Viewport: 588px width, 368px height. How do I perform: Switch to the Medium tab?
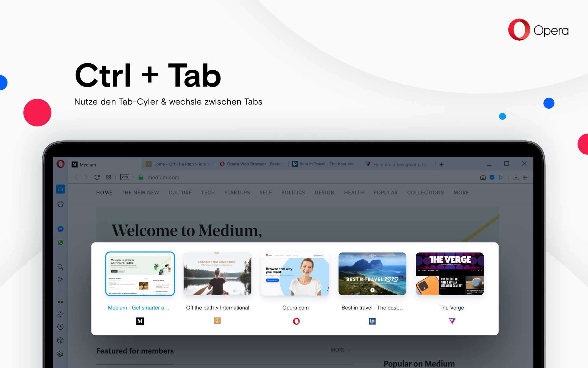(x=105, y=165)
